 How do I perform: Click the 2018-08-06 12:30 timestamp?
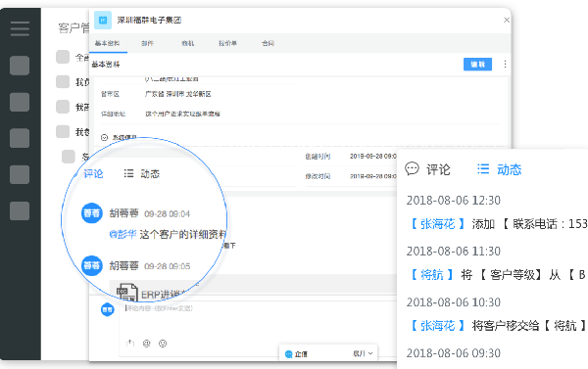click(454, 201)
